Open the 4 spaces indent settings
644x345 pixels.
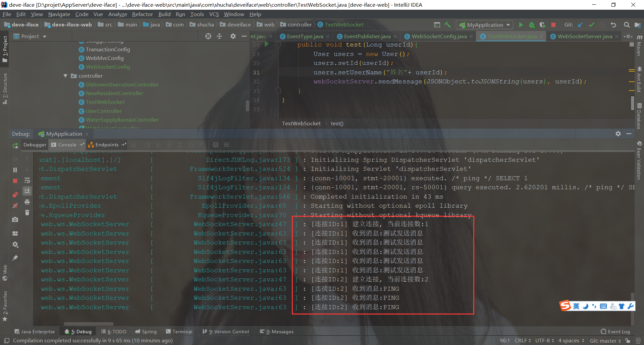click(x=571, y=341)
